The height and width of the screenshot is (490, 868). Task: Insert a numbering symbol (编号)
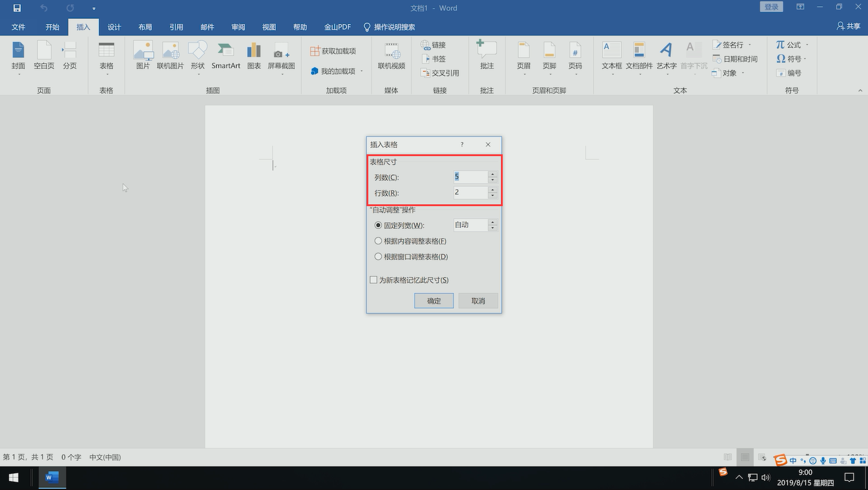(789, 73)
